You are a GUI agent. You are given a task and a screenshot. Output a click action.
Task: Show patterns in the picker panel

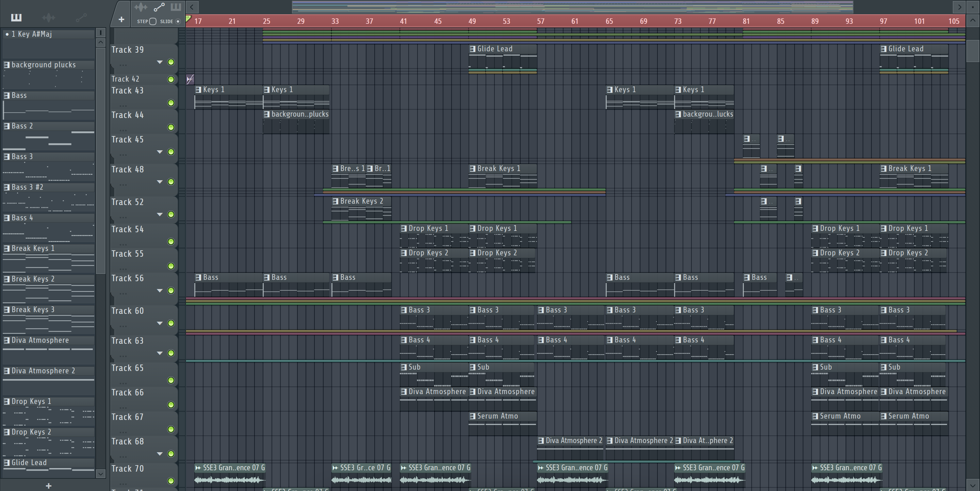coord(16,17)
